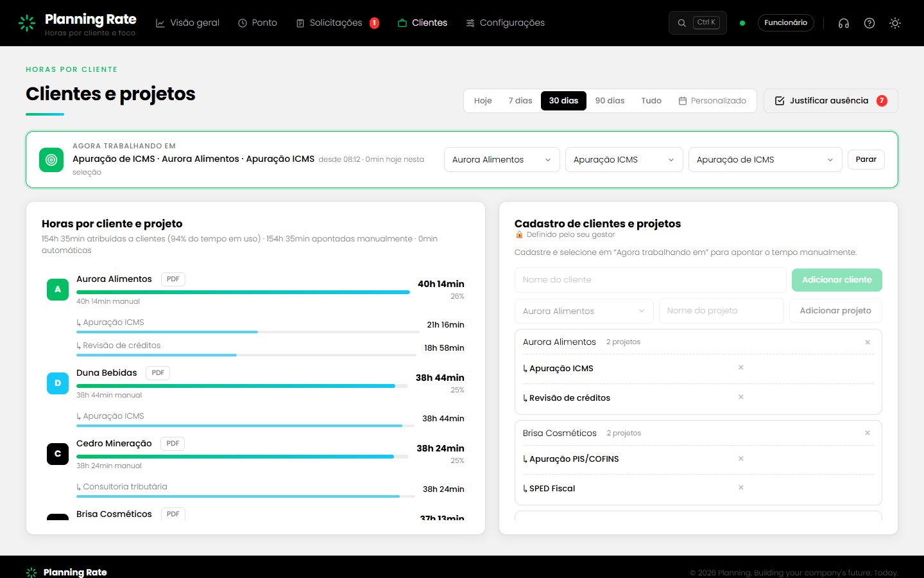The width and height of the screenshot is (924, 578).
Task: Go to Visão geral tab
Action: point(187,22)
